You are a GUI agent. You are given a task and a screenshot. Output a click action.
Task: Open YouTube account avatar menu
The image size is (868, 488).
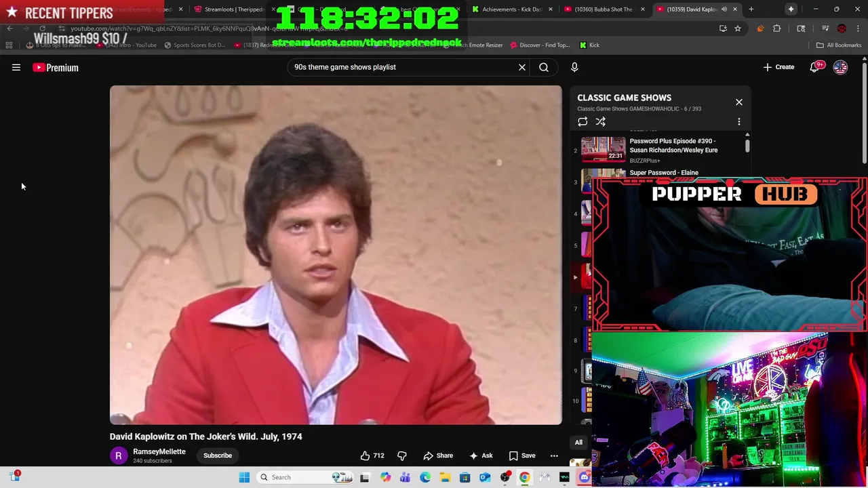point(840,67)
